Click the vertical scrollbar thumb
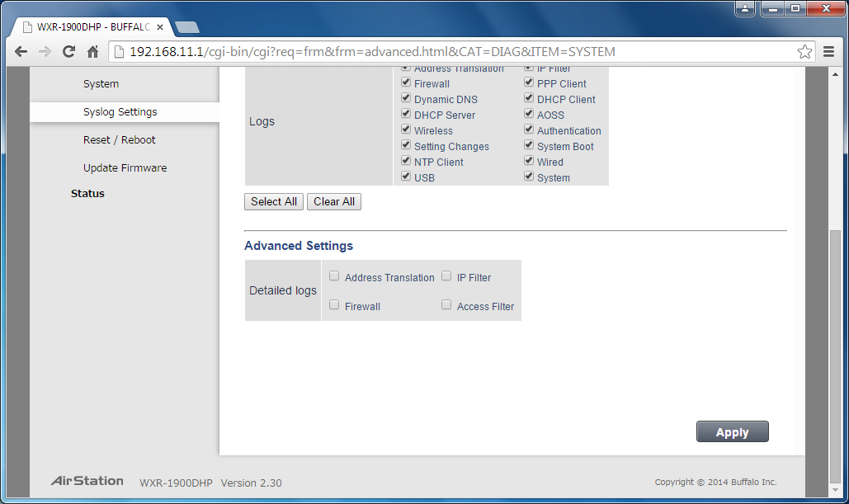The image size is (849, 504). [x=836, y=356]
